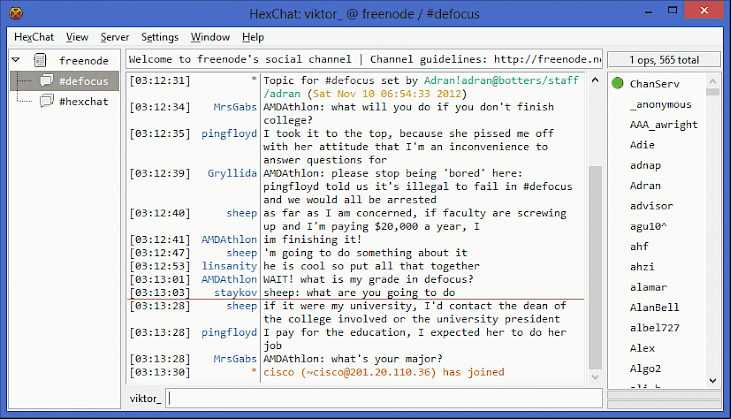The image size is (731, 419).
Task: Click the [03:13:01] timestamp
Action: tap(160, 280)
